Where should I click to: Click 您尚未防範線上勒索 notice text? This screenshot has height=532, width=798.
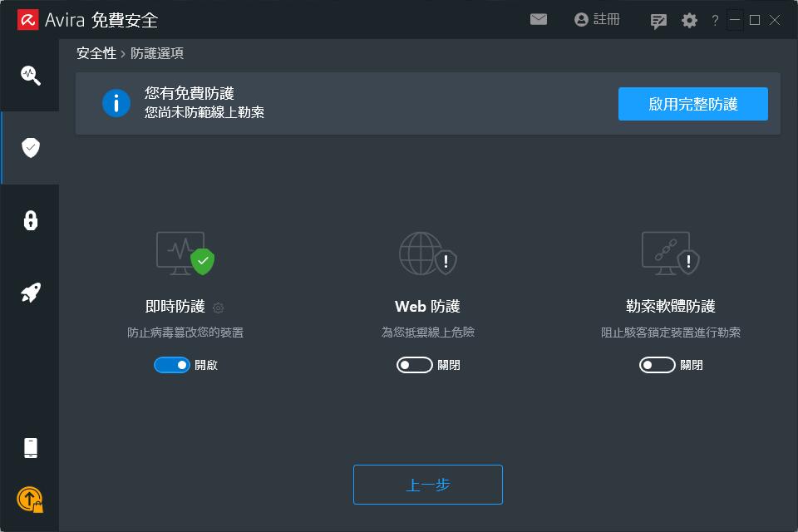204,112
